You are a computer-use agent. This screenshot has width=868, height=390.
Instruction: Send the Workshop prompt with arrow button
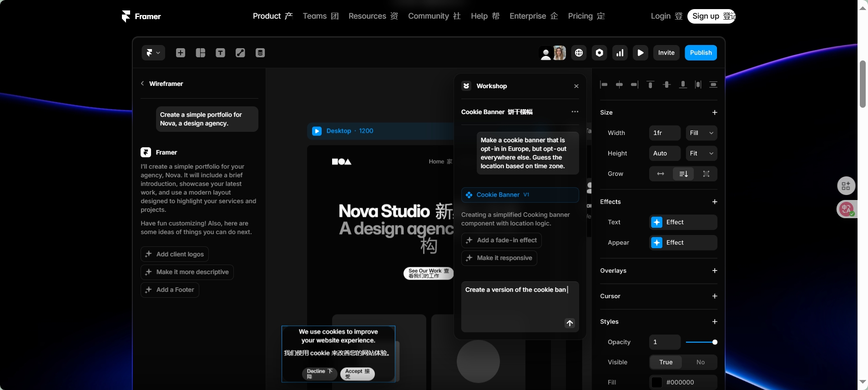click(570, 323)
